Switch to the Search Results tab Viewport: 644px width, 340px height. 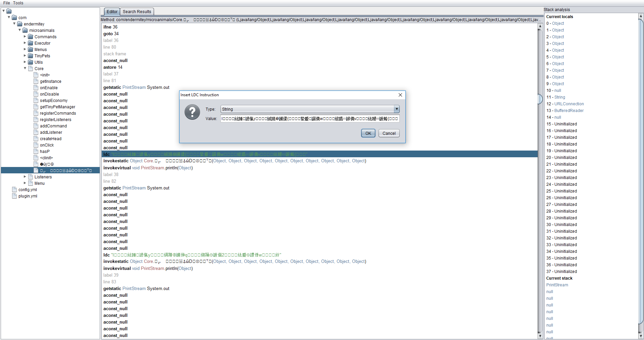pyautogui.click(x=137, y=12)
